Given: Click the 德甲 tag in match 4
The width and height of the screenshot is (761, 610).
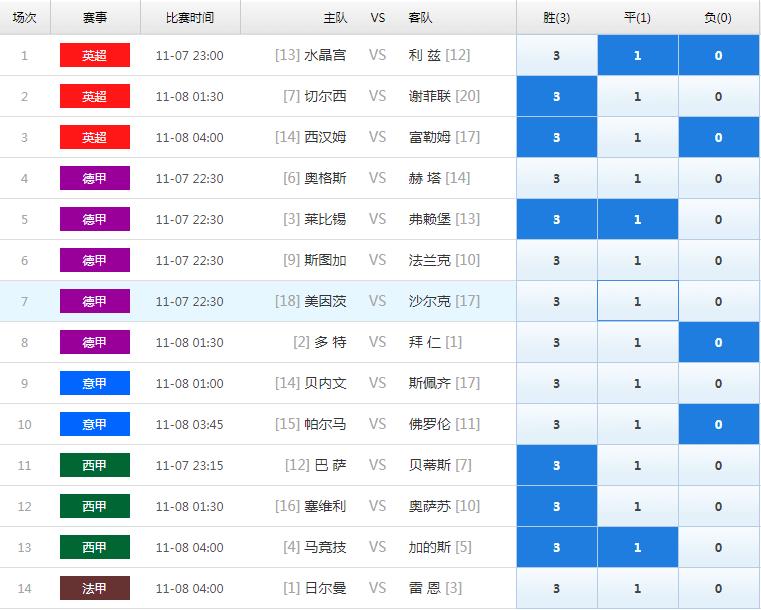Looking at the screenshot, I should coord(95,178).
